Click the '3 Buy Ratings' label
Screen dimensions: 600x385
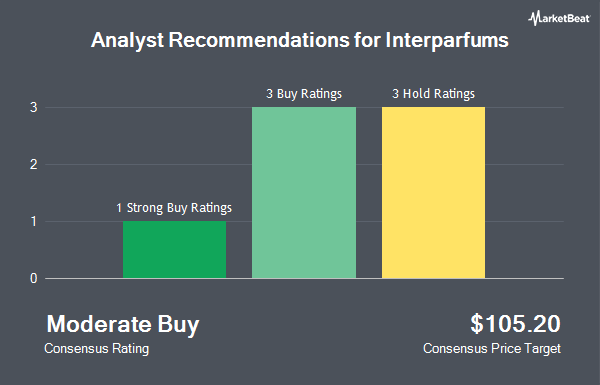[x=304, y=94]
